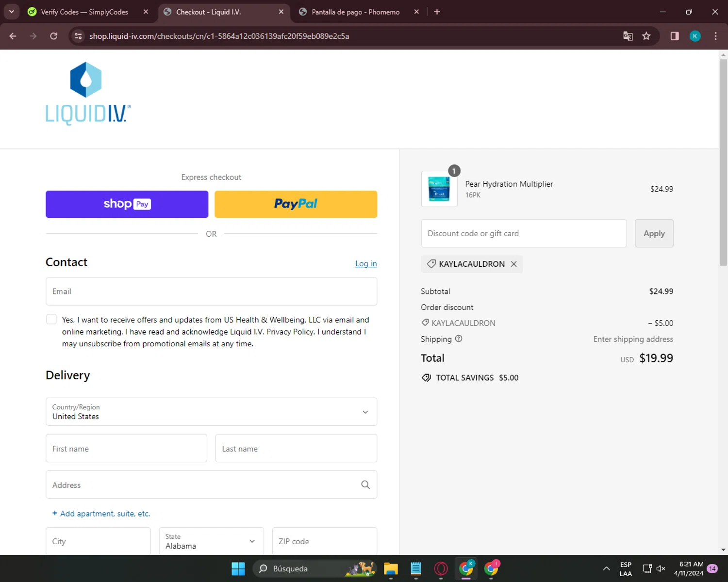Pay with Shop Pay button
The width and height of the screenshot is (728, 582).
click(x=127, y=204)
